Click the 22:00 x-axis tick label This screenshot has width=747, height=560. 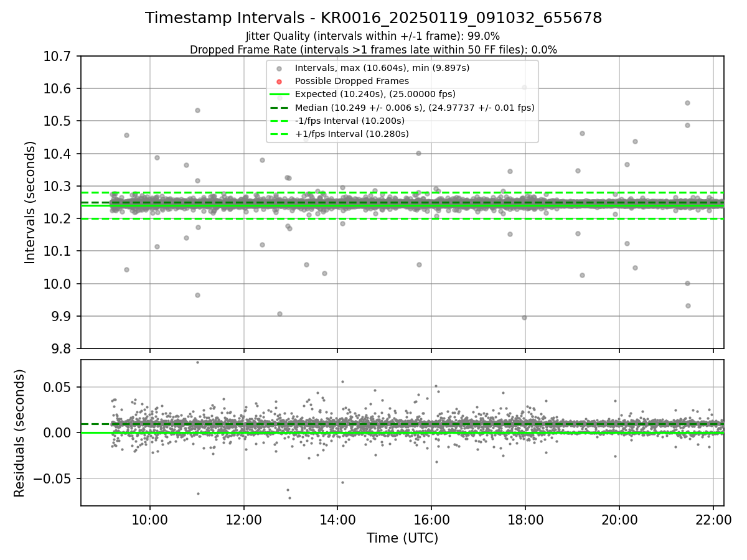pos(713,520)
